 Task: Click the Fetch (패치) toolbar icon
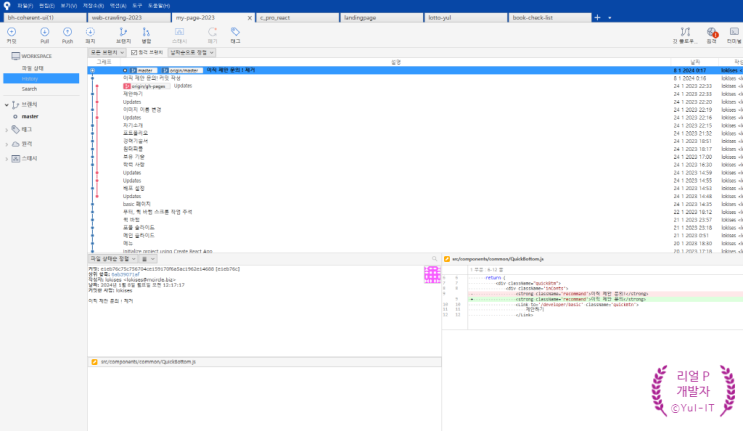(x=90, y=32)
